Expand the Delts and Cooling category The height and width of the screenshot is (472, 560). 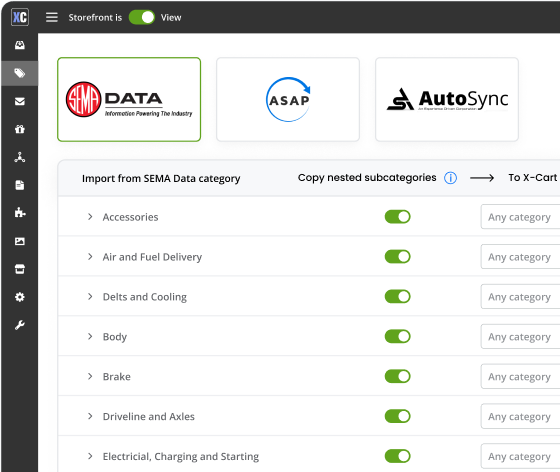coord(90,297)
